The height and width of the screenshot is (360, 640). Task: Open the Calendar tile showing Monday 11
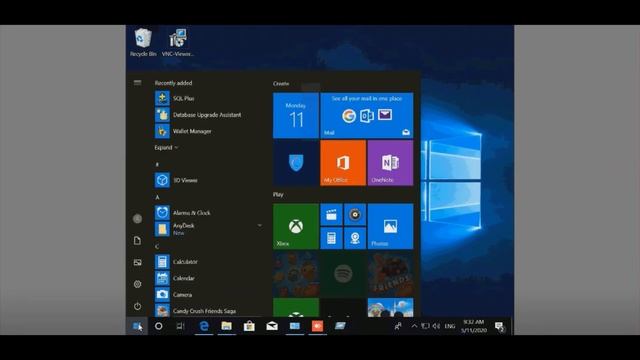click(296, 116)
